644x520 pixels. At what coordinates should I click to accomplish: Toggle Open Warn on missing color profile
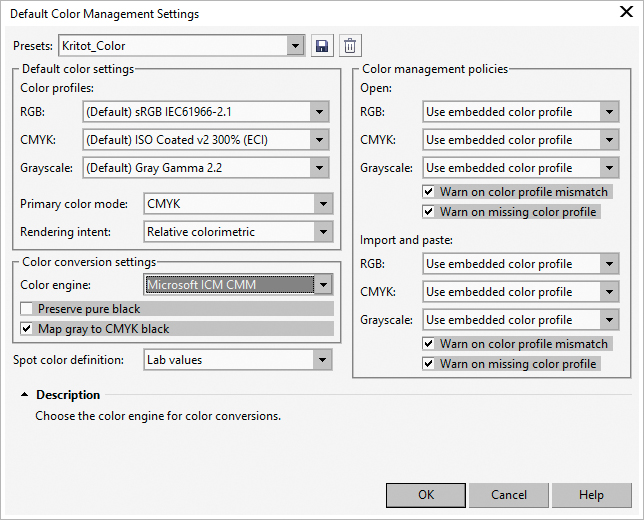428,212
